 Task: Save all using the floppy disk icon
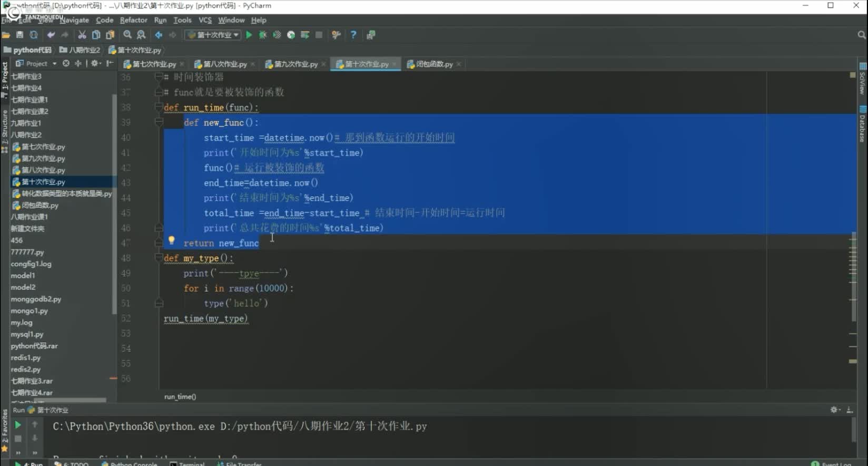19,35
